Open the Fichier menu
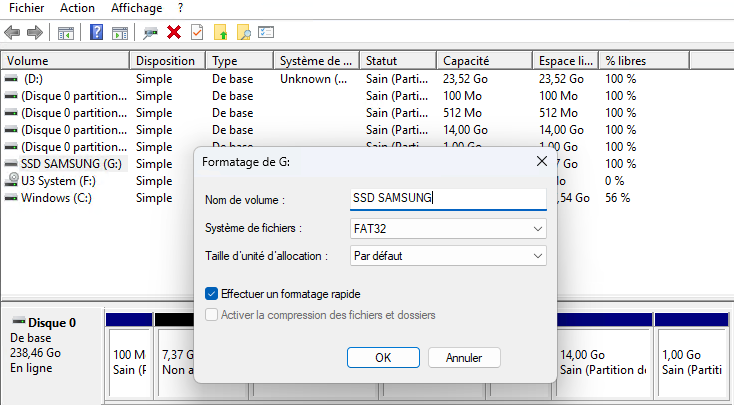 click(27, 8)
